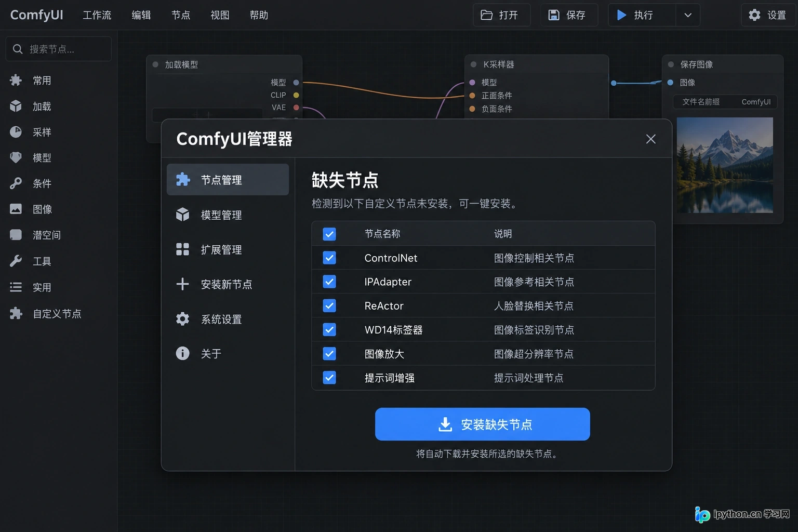This screenshot has height=532, width=798.
Task: Toggle the select-all header checkbox
Action: point(329,234)
